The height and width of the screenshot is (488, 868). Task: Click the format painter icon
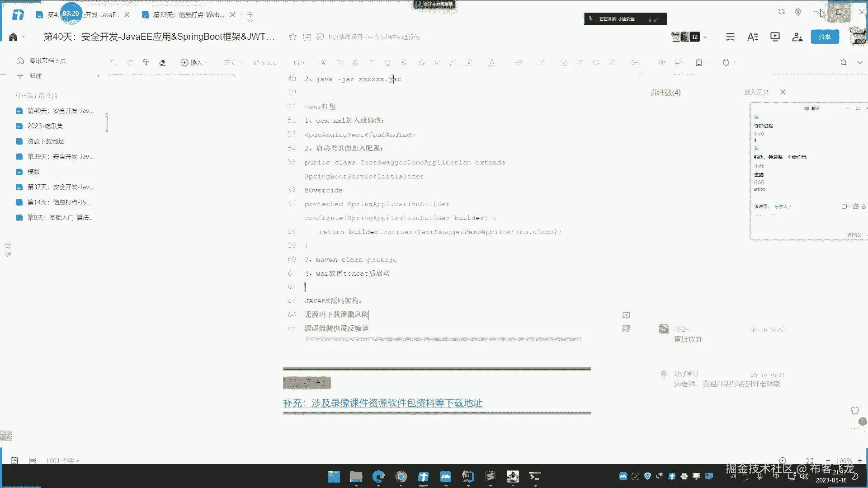tap(146, 62)
